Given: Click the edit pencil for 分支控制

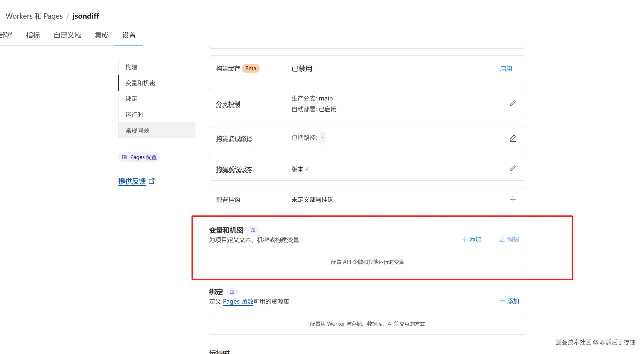Looking at the screenshot, I should (512, 104).
